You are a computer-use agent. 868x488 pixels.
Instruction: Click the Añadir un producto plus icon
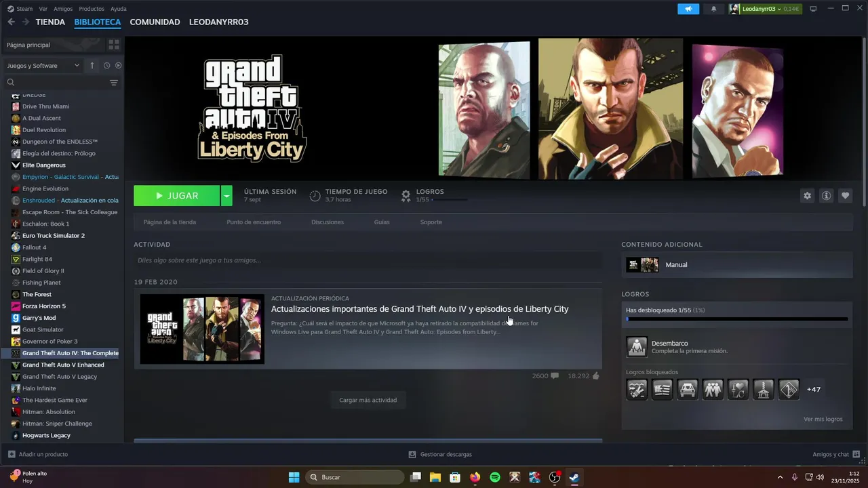coord(11,454)
